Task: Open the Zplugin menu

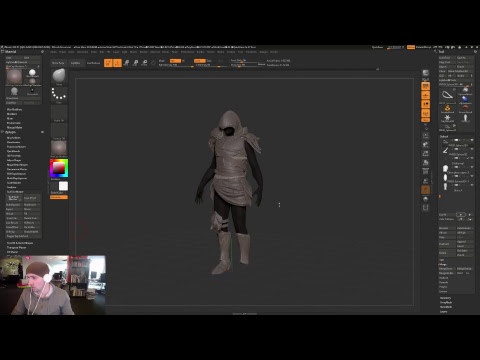Action: [x=263, y=52]
